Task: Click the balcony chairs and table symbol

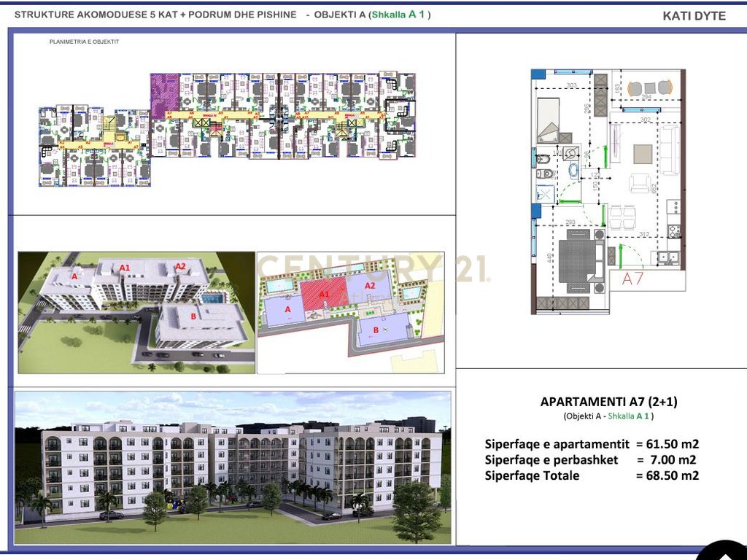Action: click(650, 88)
